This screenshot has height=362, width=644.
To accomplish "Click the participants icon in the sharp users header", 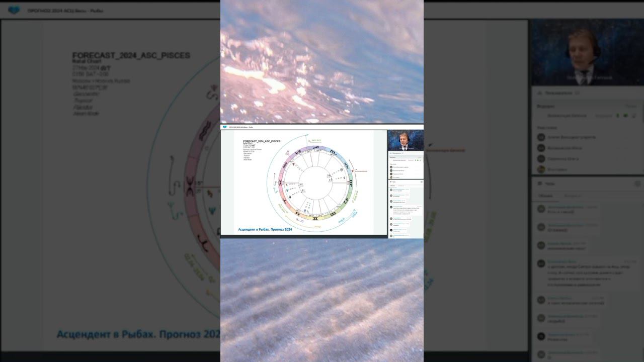I will (390, 153).
